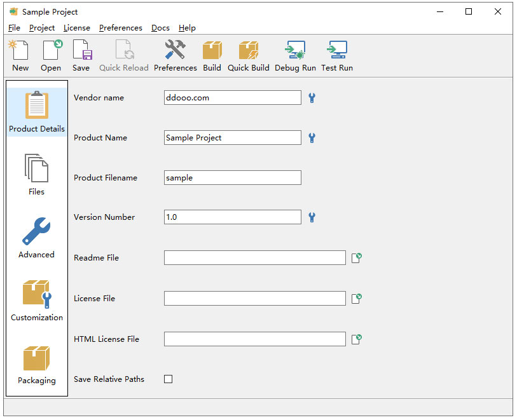Click the Build toolbar icon

[212, 55]
